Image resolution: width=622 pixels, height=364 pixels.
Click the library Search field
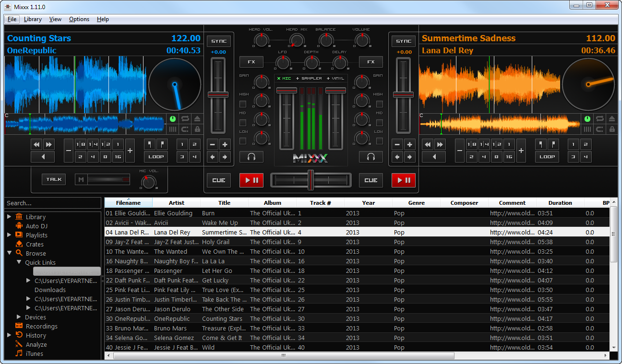coord(53,203)
